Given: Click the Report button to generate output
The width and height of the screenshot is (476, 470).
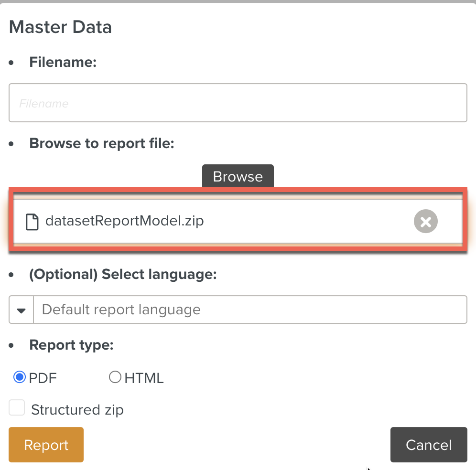Looking at the screenshot, I should pyautogui.click(x=46, y=445).
